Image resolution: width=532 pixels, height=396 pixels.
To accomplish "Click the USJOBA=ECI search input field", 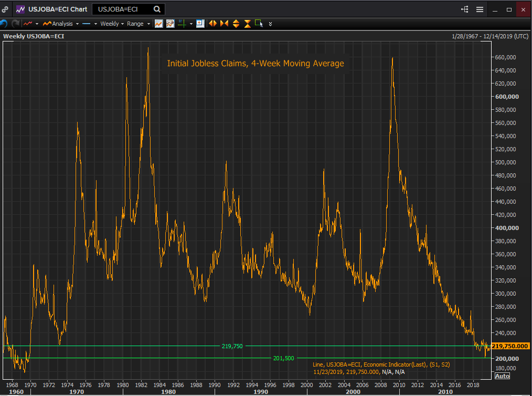I will (x=123, y=9).
